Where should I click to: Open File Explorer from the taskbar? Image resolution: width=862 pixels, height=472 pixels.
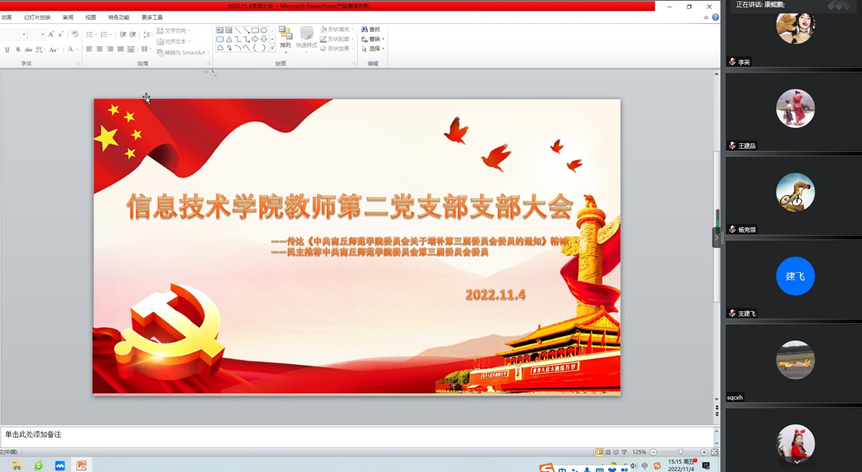click(16, 465)
